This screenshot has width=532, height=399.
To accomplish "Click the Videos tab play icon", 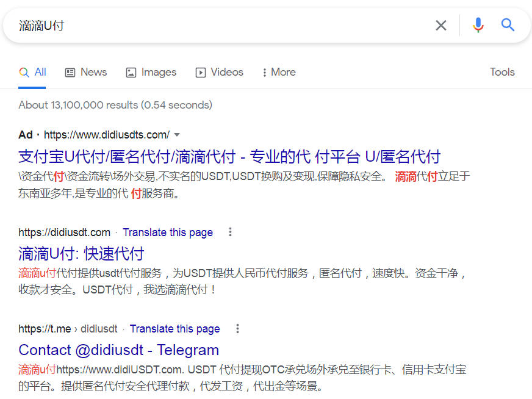I will [201, 72].
